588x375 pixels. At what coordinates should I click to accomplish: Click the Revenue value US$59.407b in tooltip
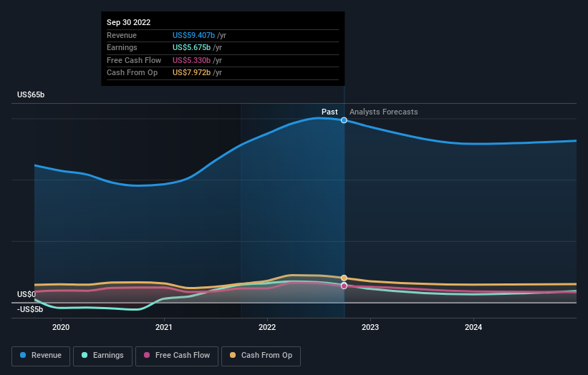(193, 35)
